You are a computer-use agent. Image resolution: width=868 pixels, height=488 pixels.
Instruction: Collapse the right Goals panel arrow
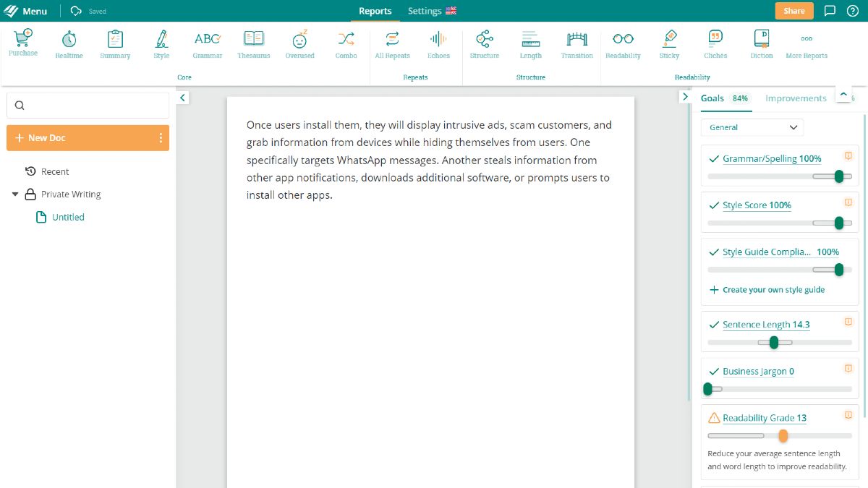click(685, 96)
